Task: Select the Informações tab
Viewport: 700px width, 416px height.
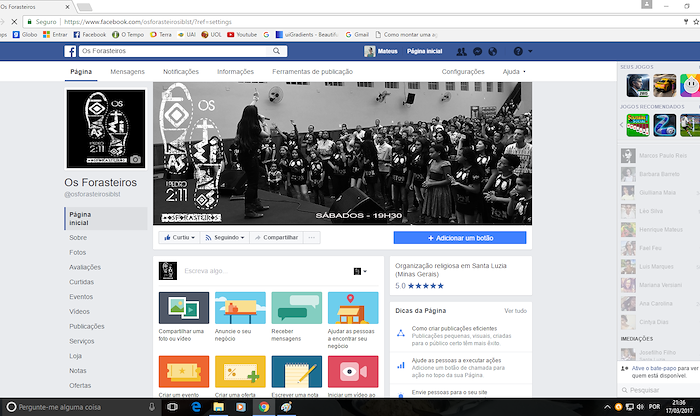Action: (x=235, y=71)
